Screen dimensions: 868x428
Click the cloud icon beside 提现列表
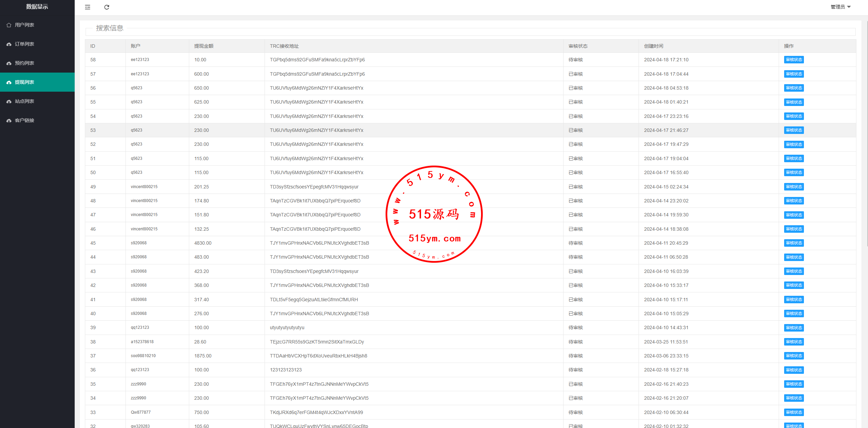9,82
